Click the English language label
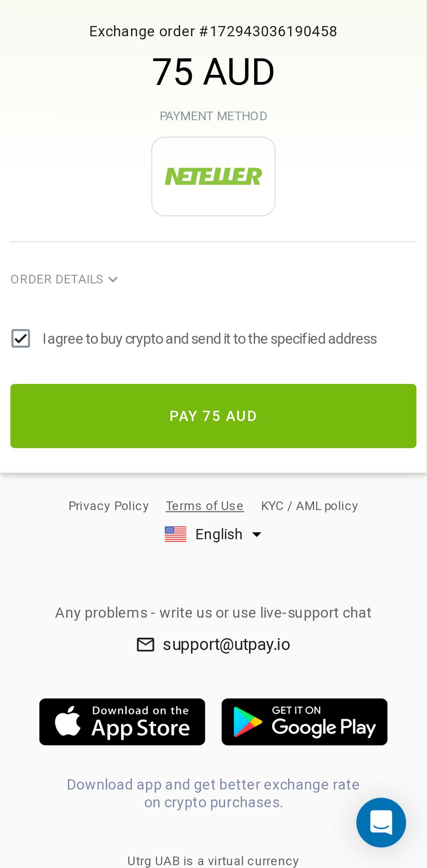This screenshot has width=427, height=868. [219, 535]
